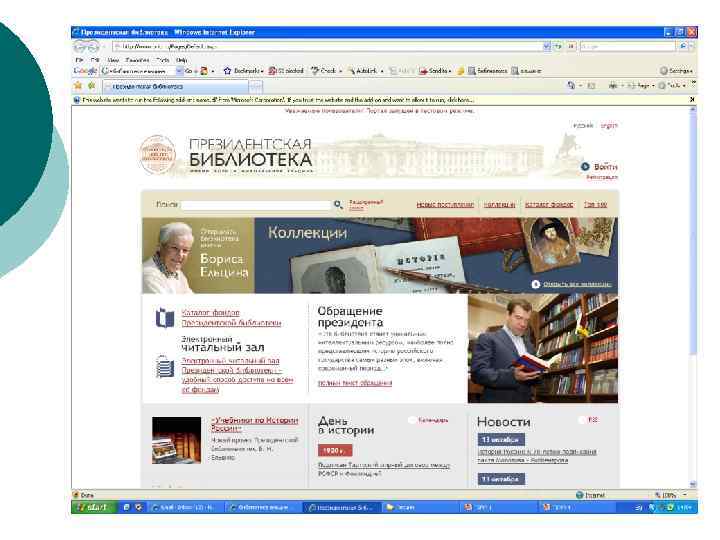Screen dimensions: 720x540
Task: Click the circle icon beside 'Открыть все коллекции'
Action: pos(535,284)
